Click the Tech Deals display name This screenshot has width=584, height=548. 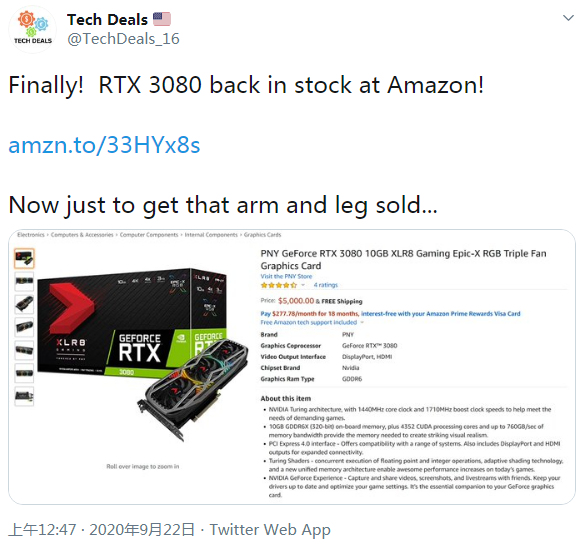tap(107, 20)
